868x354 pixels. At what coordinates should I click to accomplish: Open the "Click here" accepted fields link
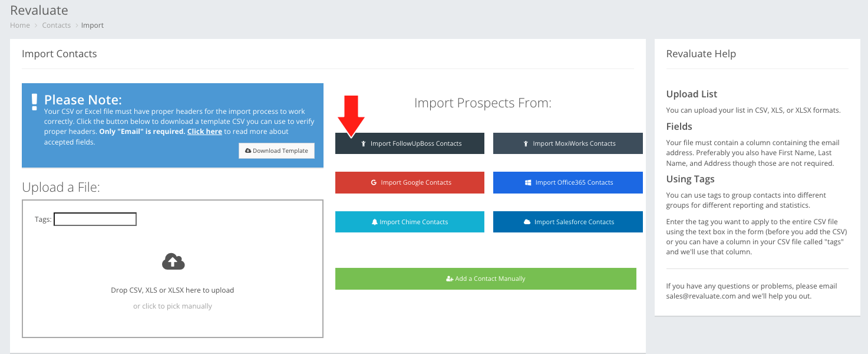(x=204, y=132)
